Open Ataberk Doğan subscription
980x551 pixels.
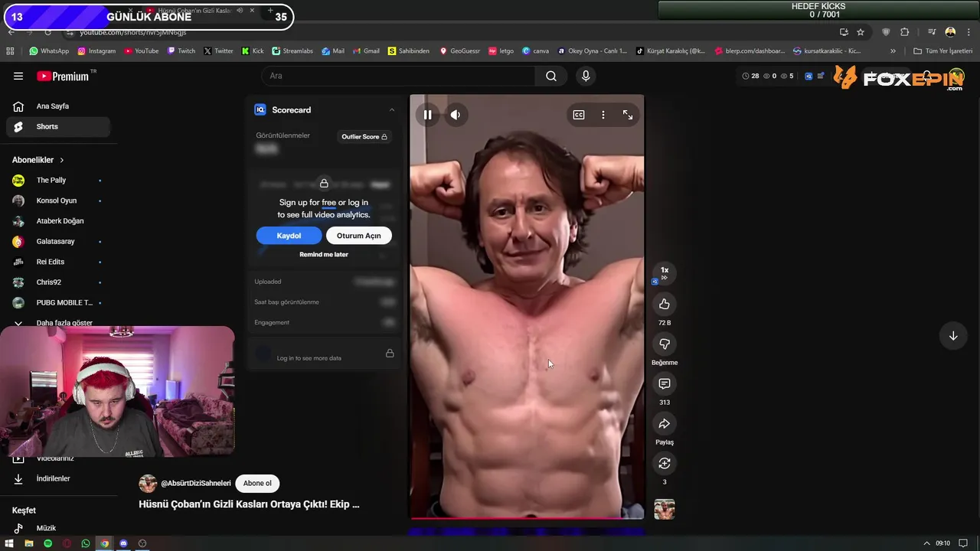57,221
